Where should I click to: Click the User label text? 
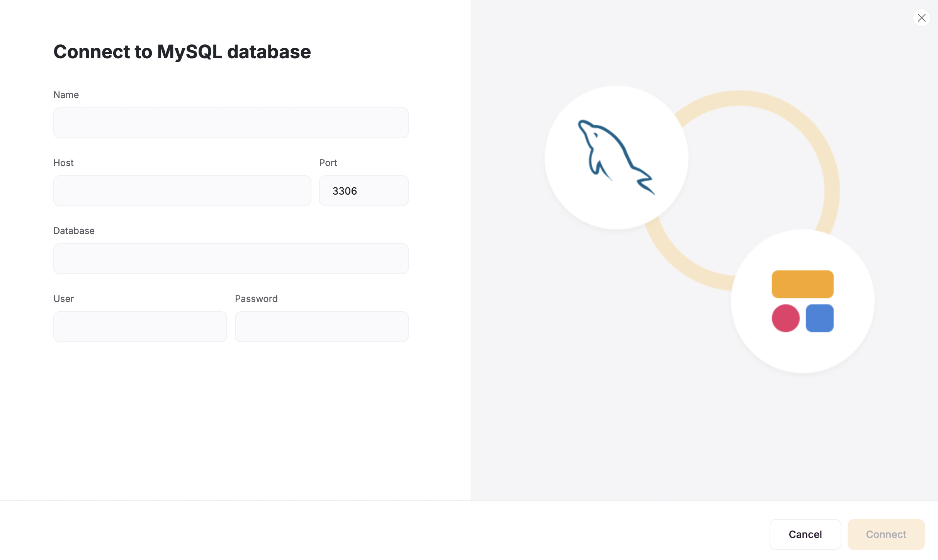[63, 299]
